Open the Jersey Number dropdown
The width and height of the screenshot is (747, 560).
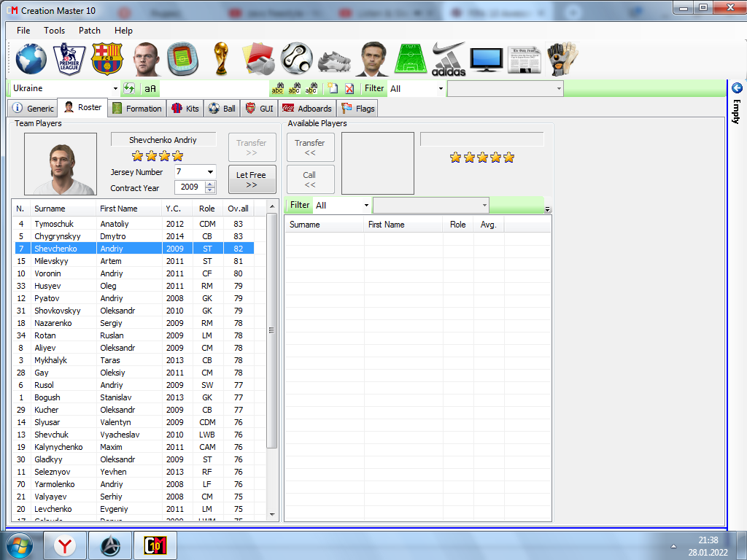[x=210, y=172]
